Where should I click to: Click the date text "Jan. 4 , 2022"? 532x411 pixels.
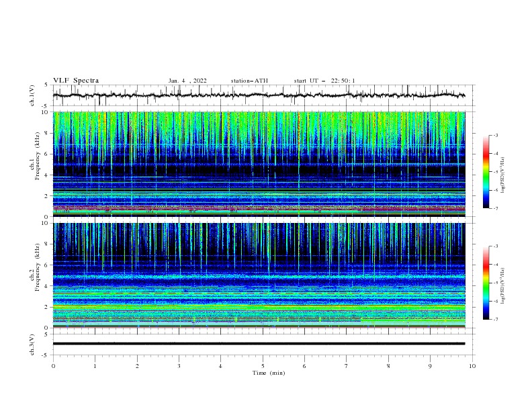coord(187,81)
